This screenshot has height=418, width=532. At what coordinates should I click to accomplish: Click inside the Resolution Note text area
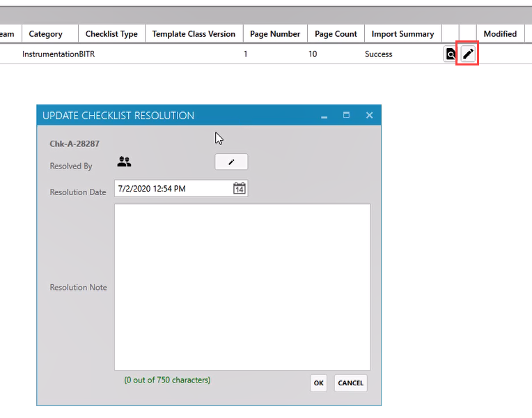point(242,286)
